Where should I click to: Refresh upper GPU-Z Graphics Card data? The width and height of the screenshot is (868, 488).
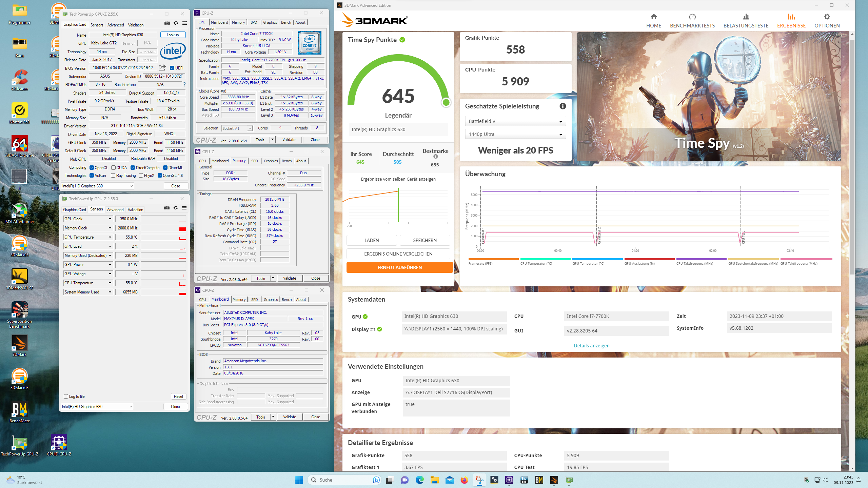coord(176,23)
